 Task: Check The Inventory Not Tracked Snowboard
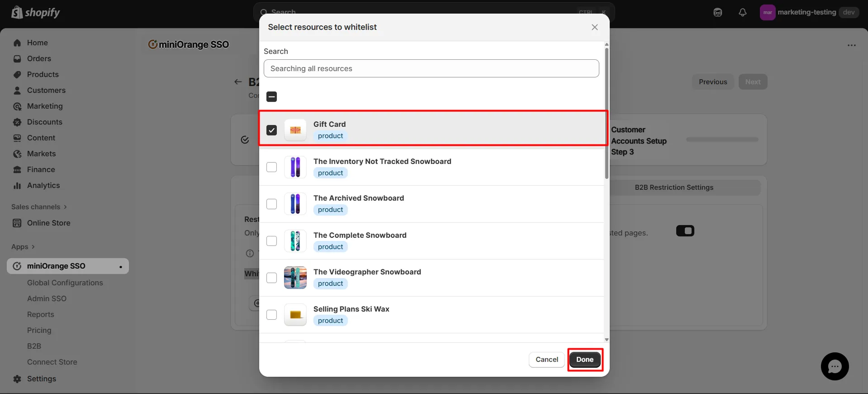271,167
